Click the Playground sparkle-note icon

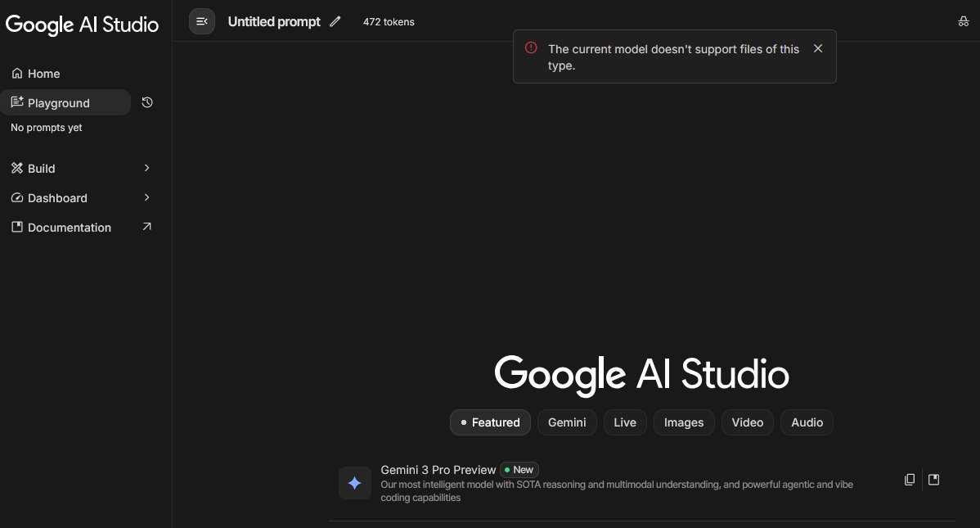[17, 102]
